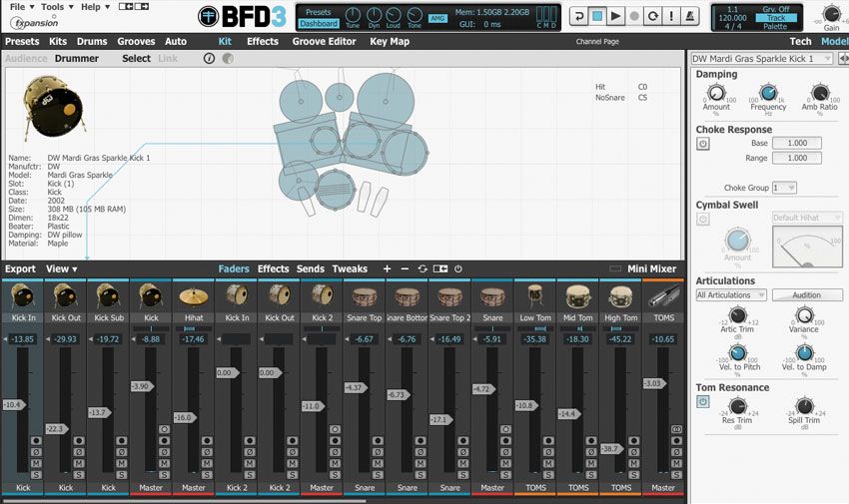Click the Audition button

[807, 295]
